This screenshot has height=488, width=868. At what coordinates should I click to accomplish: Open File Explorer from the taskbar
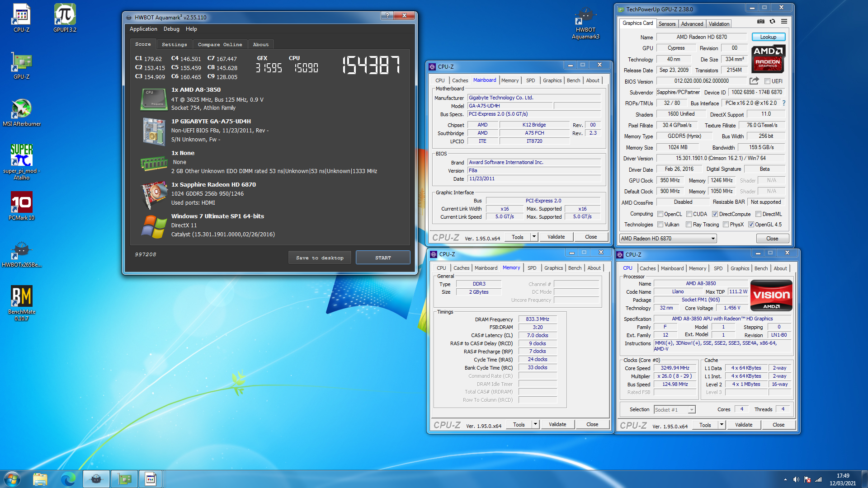(40, 479)
